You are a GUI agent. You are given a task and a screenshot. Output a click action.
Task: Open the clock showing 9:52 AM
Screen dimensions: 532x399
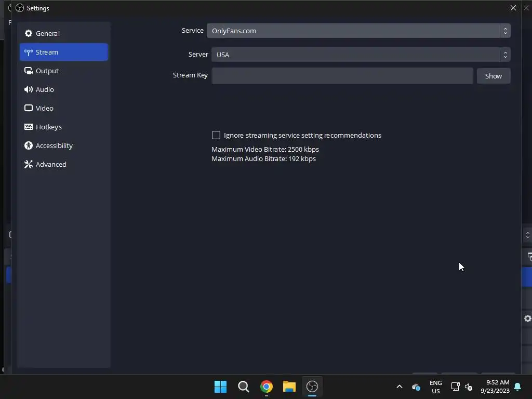(x=495, y=387)
